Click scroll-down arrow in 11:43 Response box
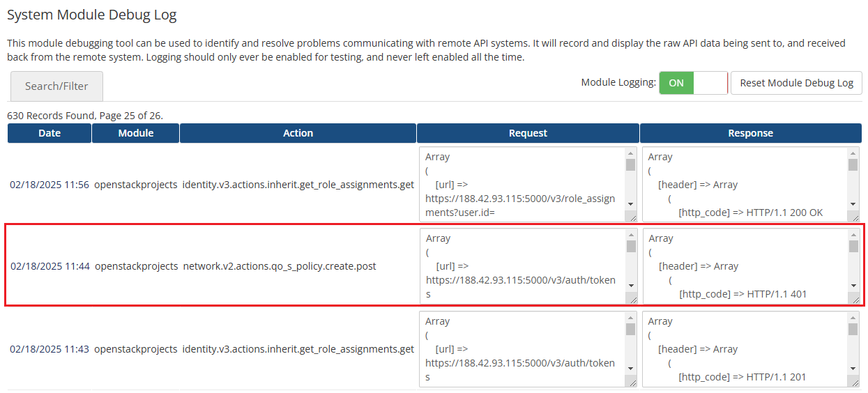 tap(853, 369)
